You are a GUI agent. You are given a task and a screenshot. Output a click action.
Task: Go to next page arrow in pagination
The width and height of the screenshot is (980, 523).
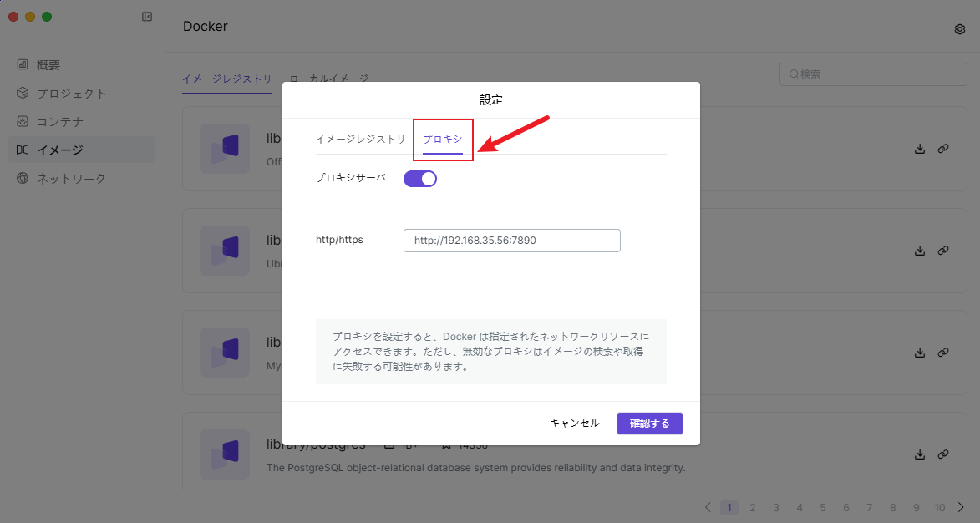coord(961,507)
